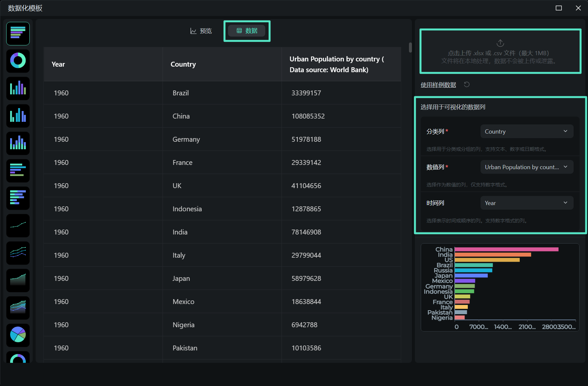Open the 分类列 Country dropdown
Screen dimensions: 588x386
[x=527, y=131]
